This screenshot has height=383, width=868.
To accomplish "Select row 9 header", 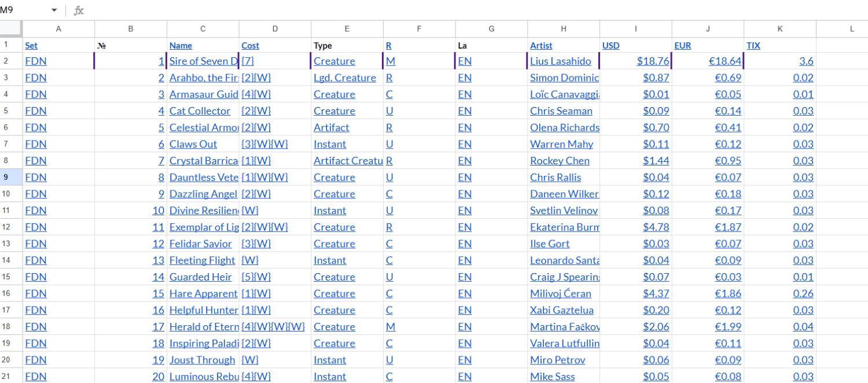I will (11, 177).
